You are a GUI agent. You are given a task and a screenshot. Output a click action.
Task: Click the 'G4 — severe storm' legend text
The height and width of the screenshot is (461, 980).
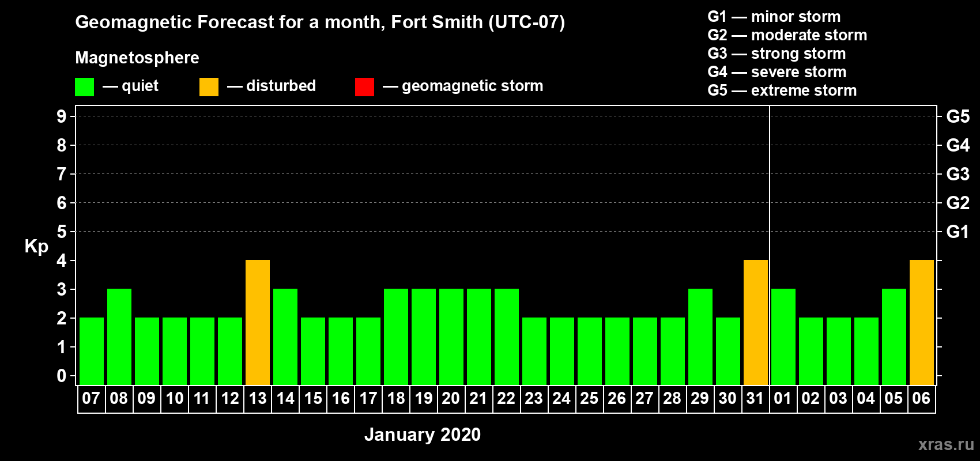point(777,72)
